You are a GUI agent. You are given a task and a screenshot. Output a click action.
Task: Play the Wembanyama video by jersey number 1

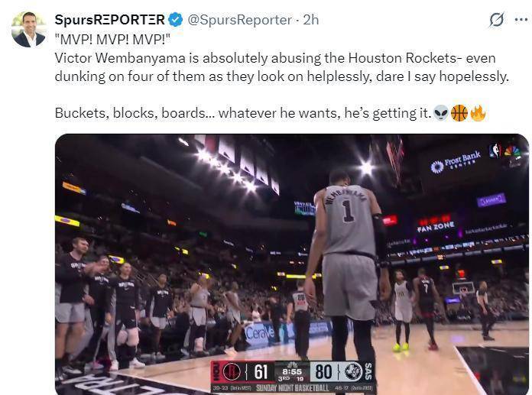point(348,211)
